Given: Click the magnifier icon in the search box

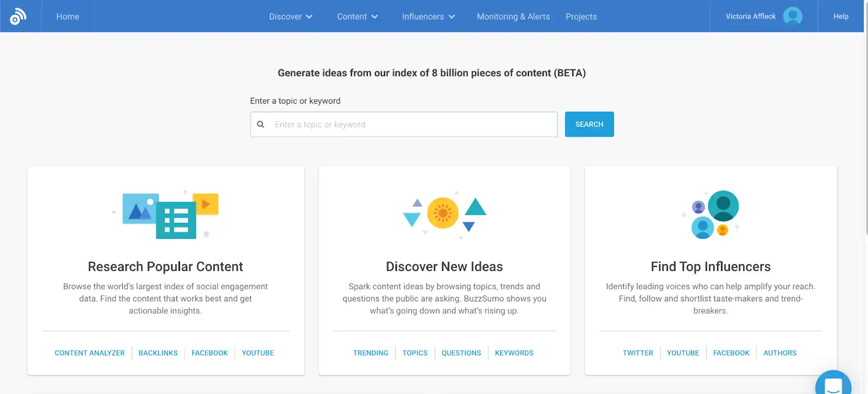Looking at the screenshot, I should coord(260,124).
